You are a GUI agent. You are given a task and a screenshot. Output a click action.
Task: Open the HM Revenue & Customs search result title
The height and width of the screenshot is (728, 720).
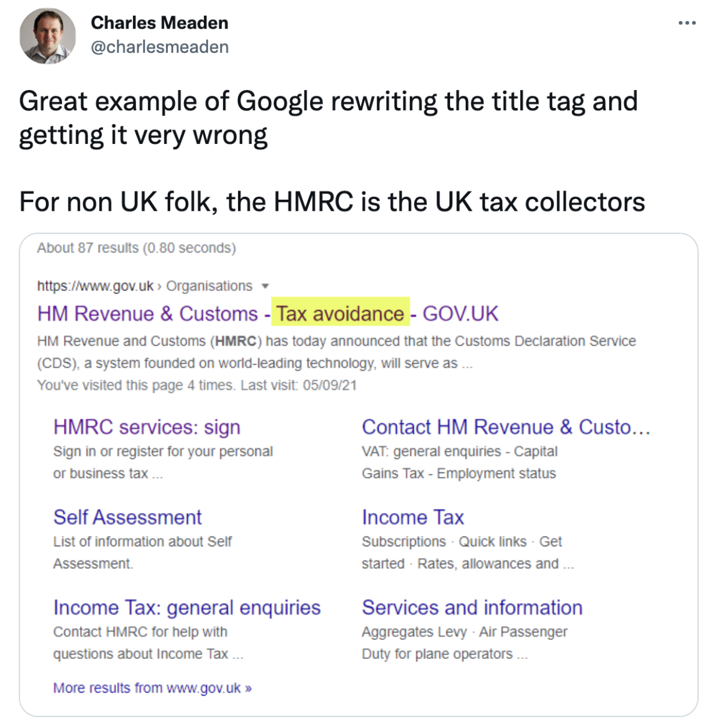(147, 314)
